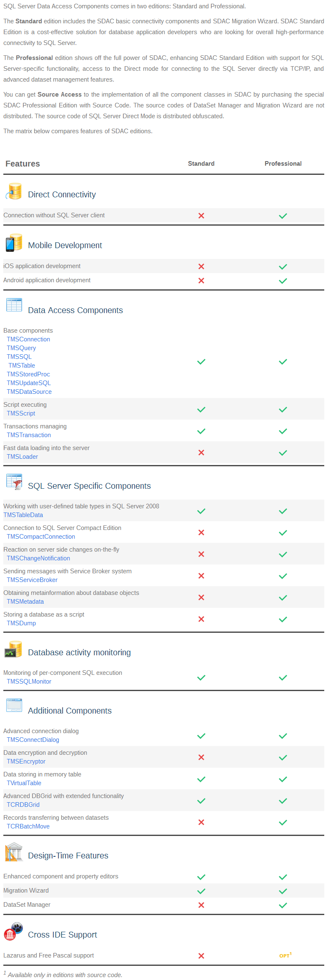Viewport: 328px width, 980px height.
Task: Follow the TMSLoader link
Action: click(x=22, y=457)
